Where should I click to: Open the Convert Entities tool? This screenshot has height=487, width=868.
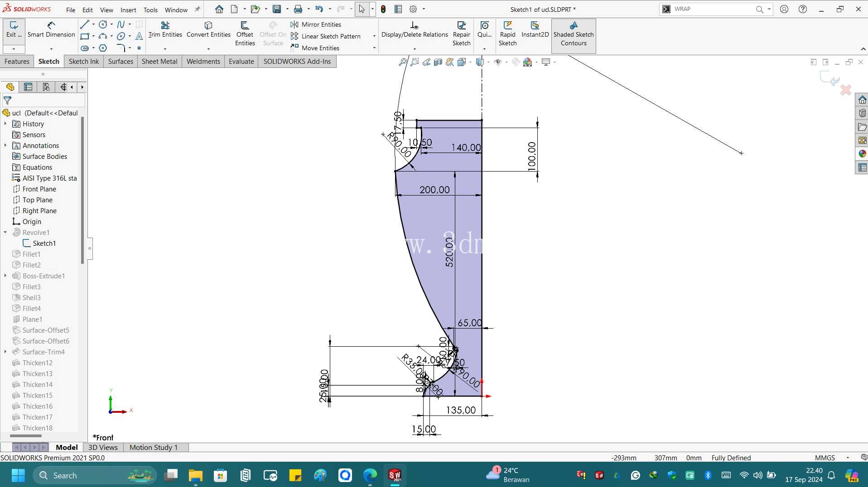pyautogui.click(x=208, y=30)
